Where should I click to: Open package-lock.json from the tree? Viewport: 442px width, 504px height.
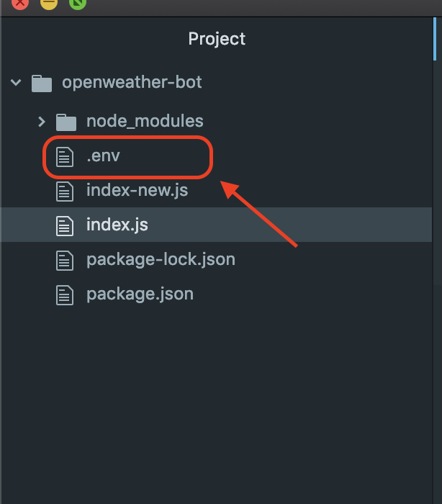pyautogui.click(x=161, y=259)
